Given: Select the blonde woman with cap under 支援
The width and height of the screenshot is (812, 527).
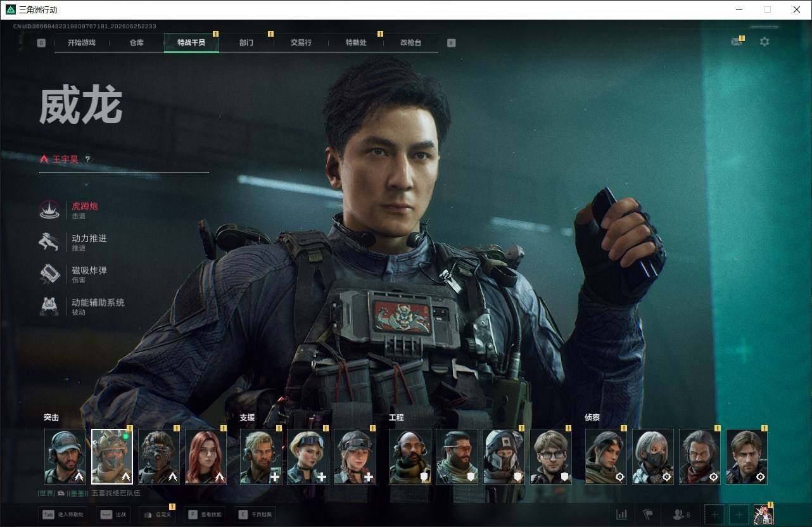Looking at the screenshot, I should click(x=308, y=457).
